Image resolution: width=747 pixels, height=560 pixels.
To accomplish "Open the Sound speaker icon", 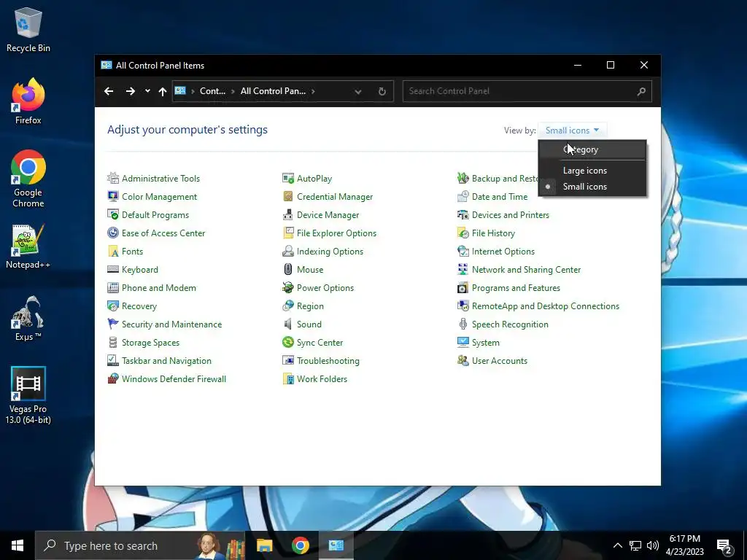I will [287, 324].
